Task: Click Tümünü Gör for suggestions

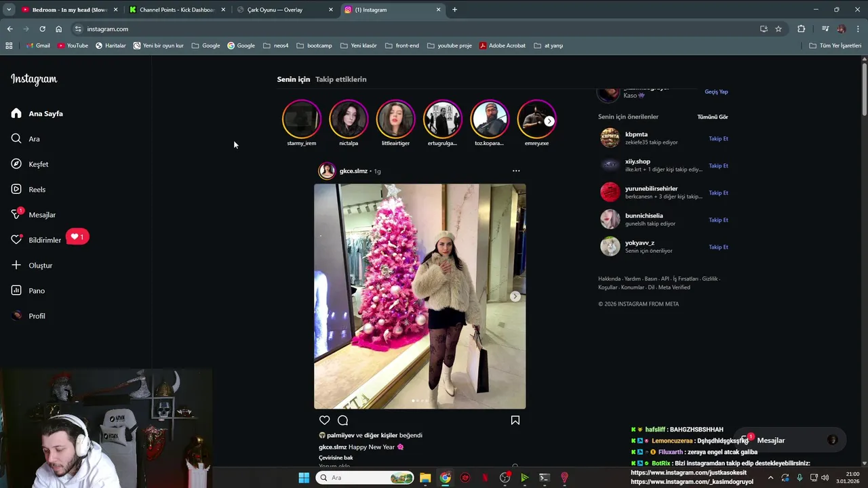Action: (713, 117)
